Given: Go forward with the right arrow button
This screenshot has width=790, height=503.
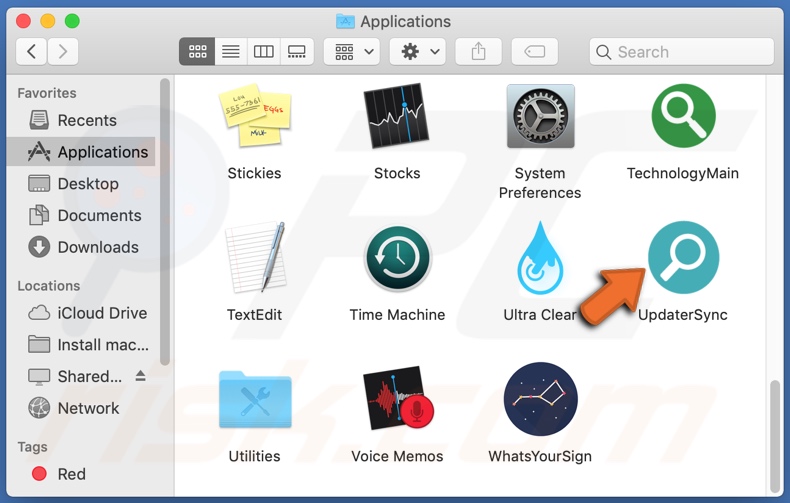Looking at the screenshot, I should coord(63,51).
